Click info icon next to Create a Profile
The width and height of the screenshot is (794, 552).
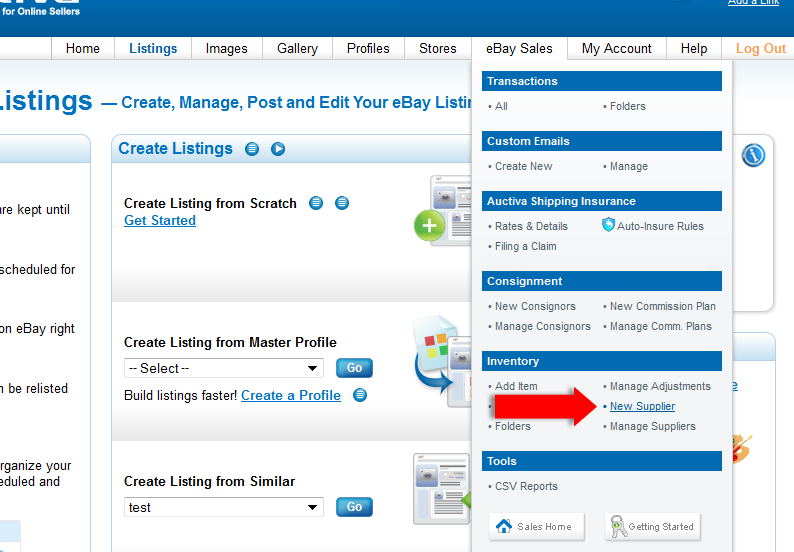point(360,395)
